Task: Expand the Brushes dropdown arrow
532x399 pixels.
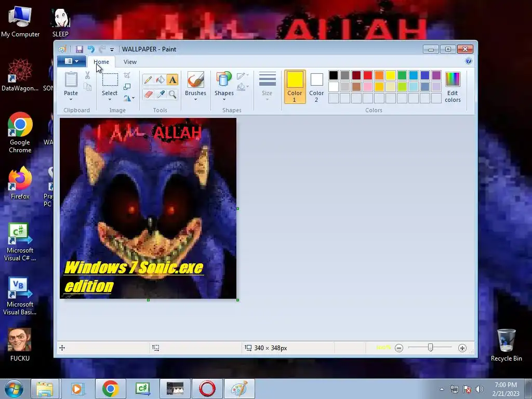Action: point(195,100)
